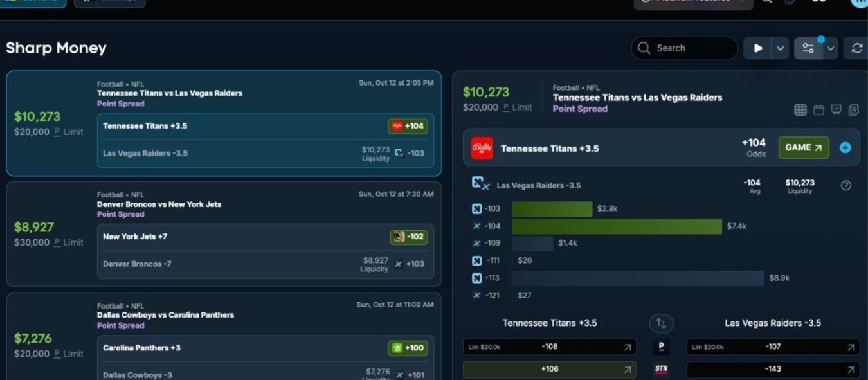The image size is (868, 380).
Task: Open the money bills icon in detail header
Action: click(x=853, y=109)
